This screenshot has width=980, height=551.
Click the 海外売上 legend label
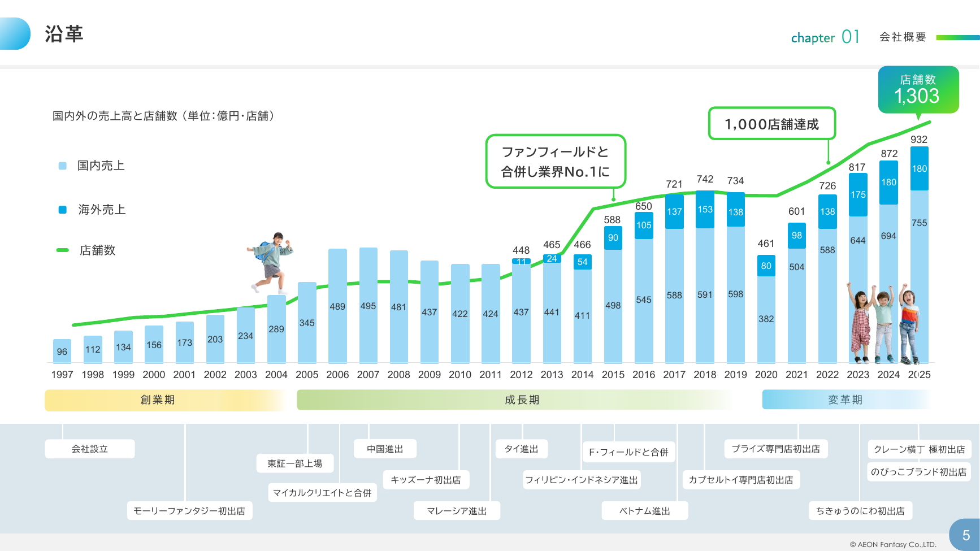click(102, 210)
